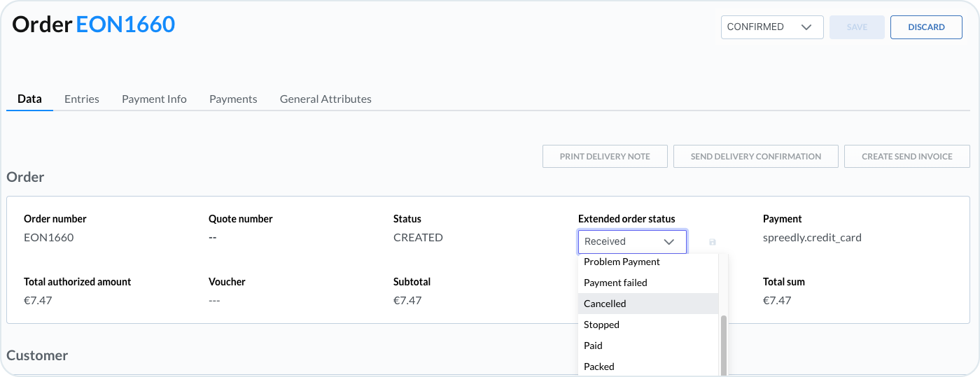Select the Data tab
This screenshot has width=980, height=377.
point(29,99)
